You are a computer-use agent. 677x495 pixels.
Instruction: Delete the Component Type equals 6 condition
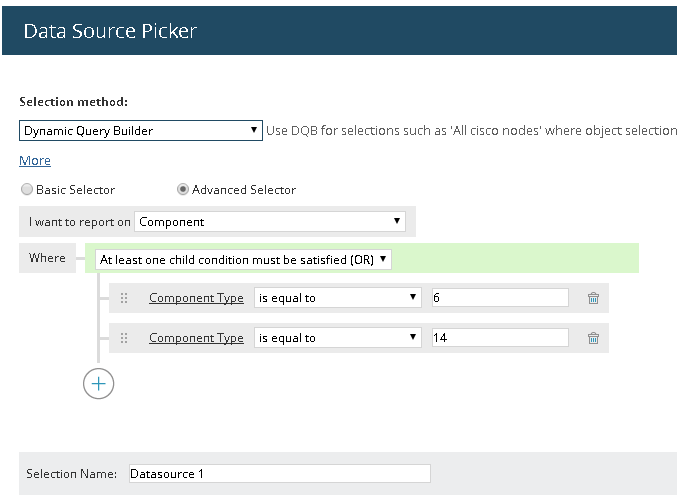tap(593, 298)
